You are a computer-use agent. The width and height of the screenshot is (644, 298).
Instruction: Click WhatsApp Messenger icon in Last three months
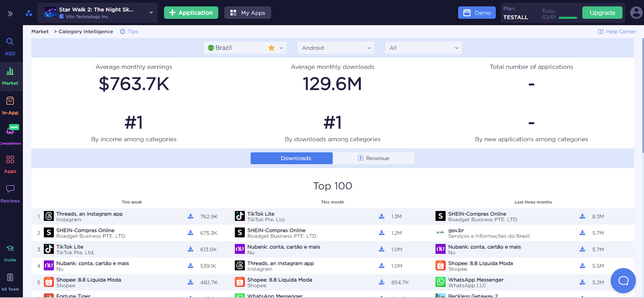pyautogui.click(x=440, y=282)
